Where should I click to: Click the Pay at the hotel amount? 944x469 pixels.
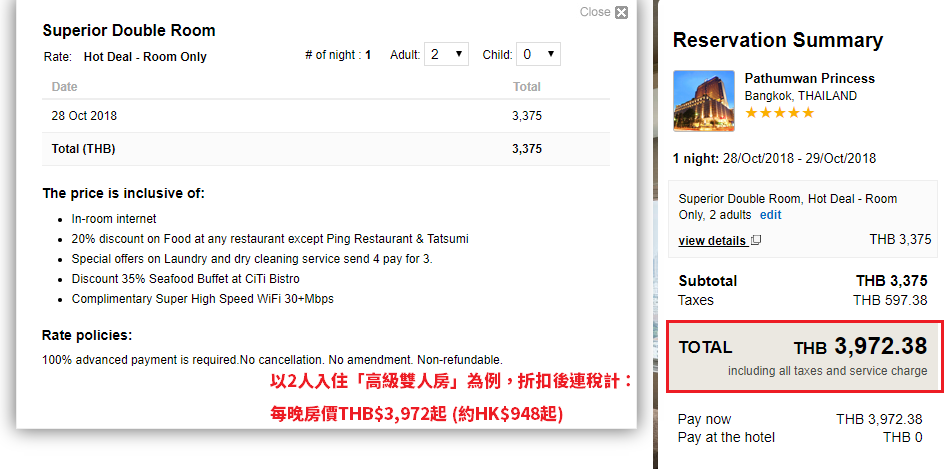pyautogui.click(x=902, y=438)
